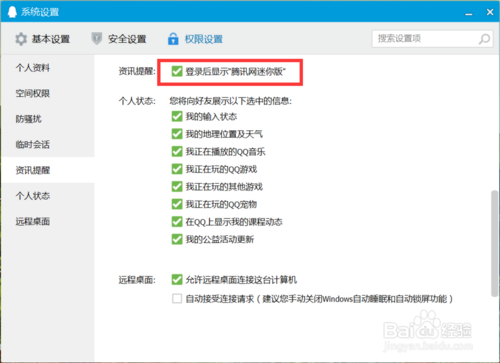Click the blue lock icon for 权限设置
500x363 pixels.
(173, 39)
